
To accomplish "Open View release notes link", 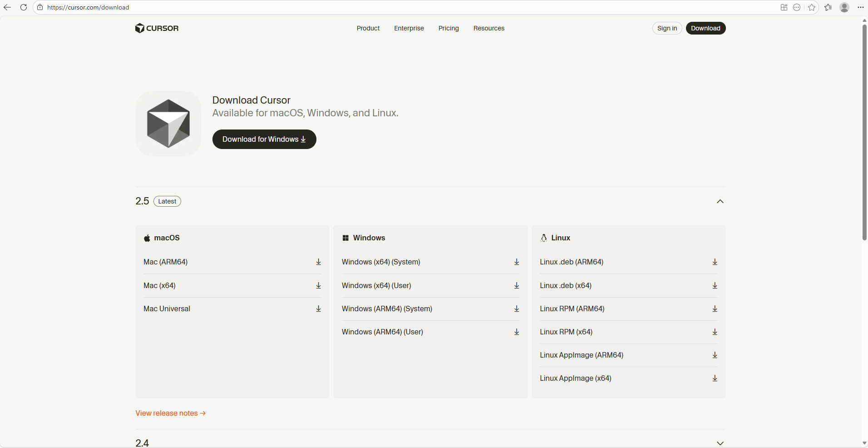I will [x=171, y=413].
